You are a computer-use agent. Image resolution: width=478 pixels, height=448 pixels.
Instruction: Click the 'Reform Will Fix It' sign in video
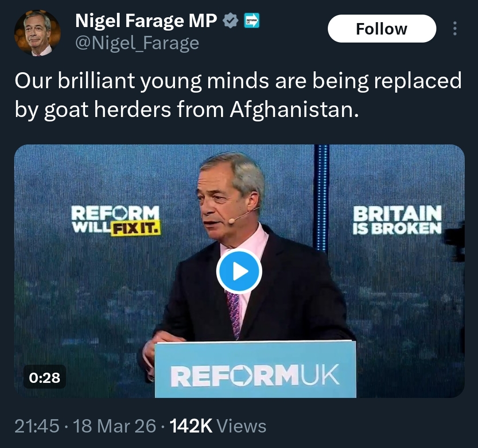tap(115, 220)
